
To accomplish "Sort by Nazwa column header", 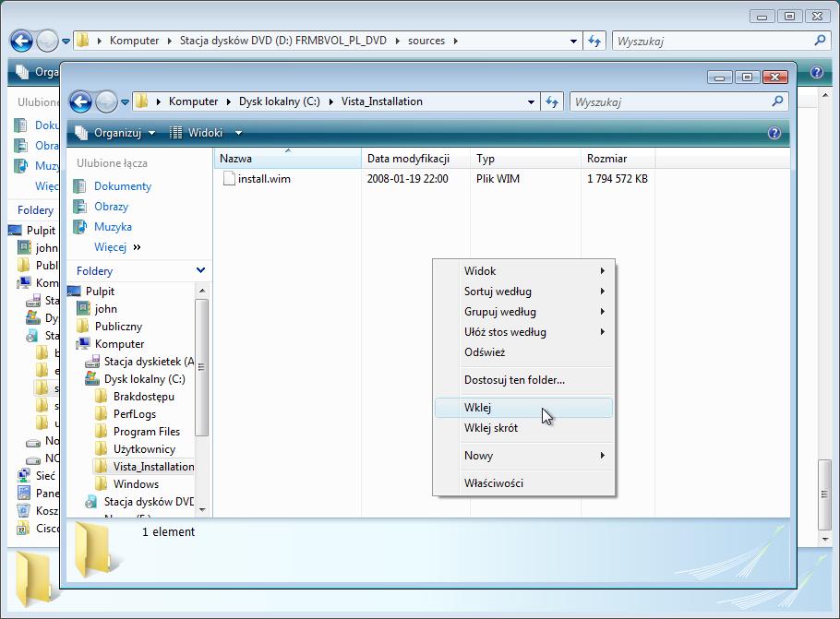I will 288,159.
